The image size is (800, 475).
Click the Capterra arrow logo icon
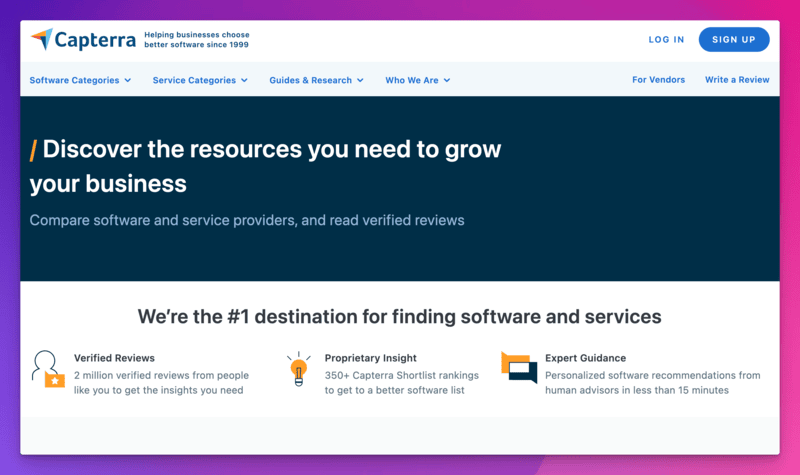coord(42,39)
